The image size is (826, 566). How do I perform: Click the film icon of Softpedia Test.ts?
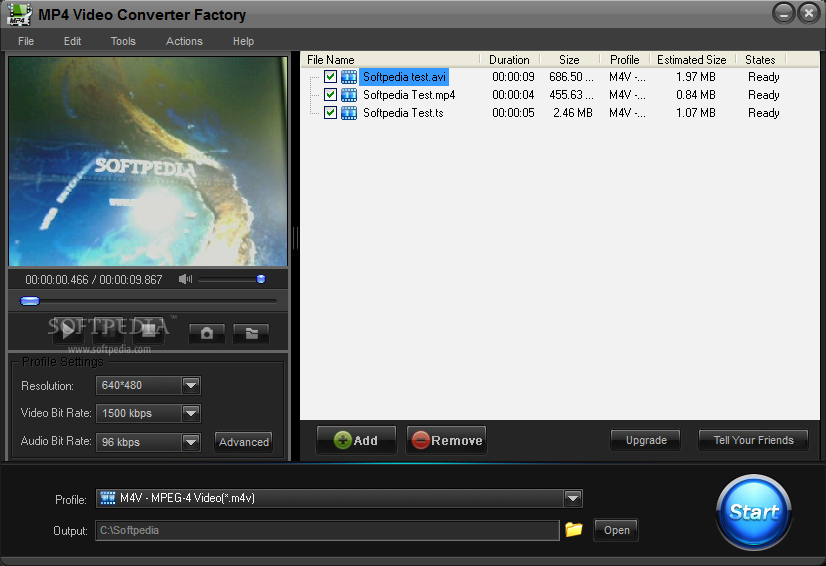[349, 113]
